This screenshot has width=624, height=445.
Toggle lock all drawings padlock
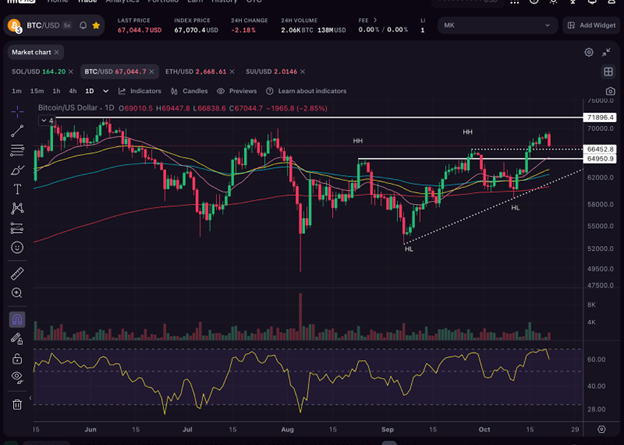click(17, 358)
